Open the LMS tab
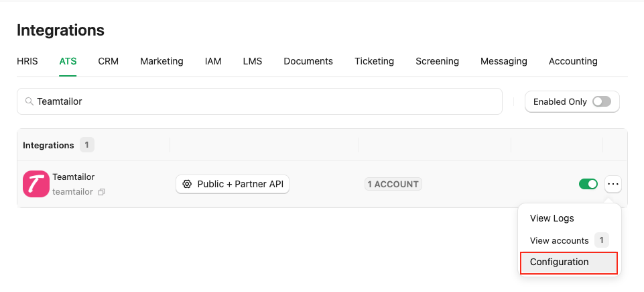644x292 pixels. click(253, 61)
